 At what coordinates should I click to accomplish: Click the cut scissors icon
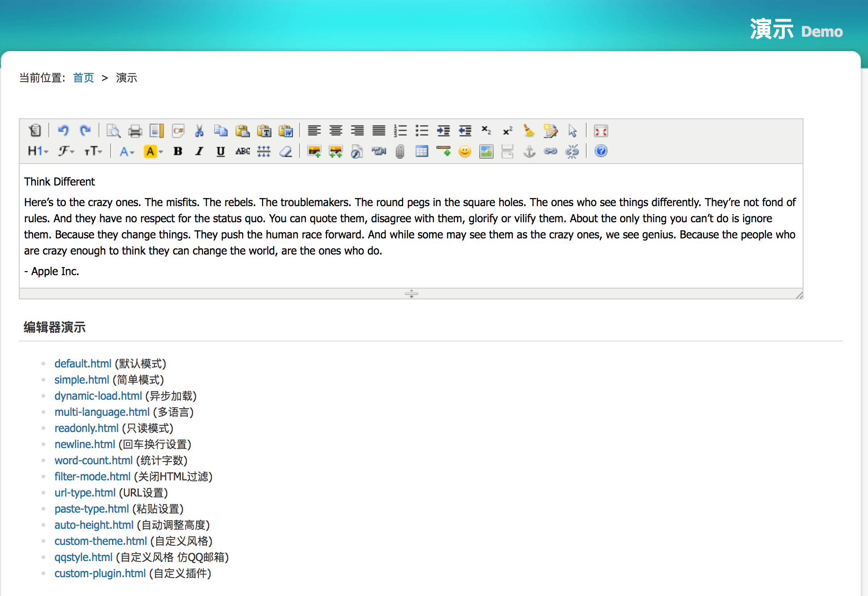(x=199, y=131)
